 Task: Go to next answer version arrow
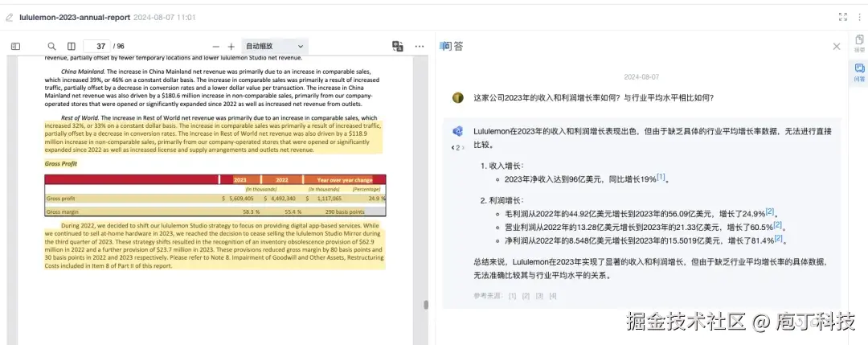point(464,147)
